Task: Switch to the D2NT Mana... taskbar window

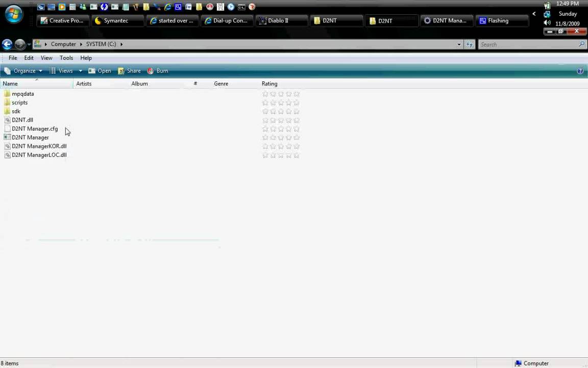Action: [447, 20]
